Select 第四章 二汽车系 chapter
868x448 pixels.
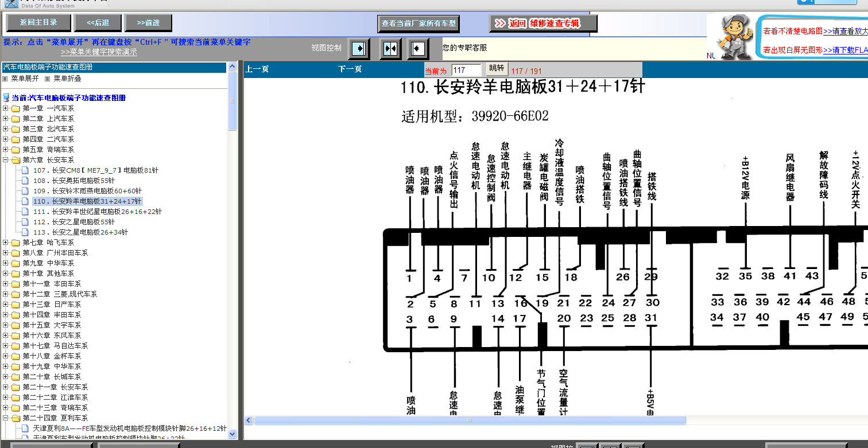(x=48, y=139)
